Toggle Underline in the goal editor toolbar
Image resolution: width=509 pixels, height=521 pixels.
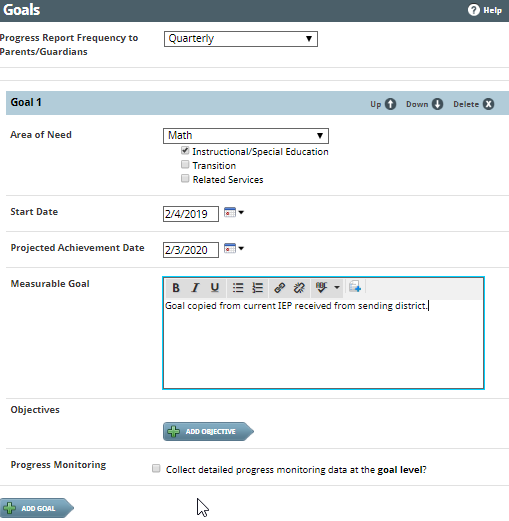tap(215, 288)
